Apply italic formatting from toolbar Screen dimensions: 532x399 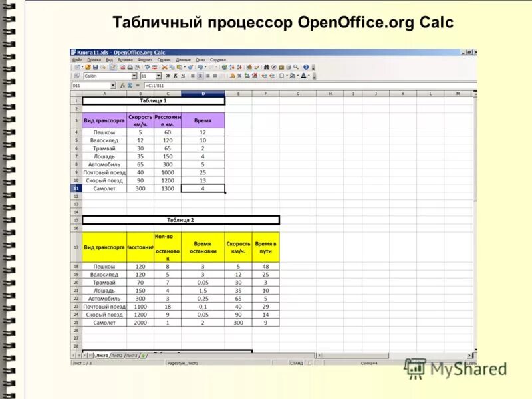174,78
